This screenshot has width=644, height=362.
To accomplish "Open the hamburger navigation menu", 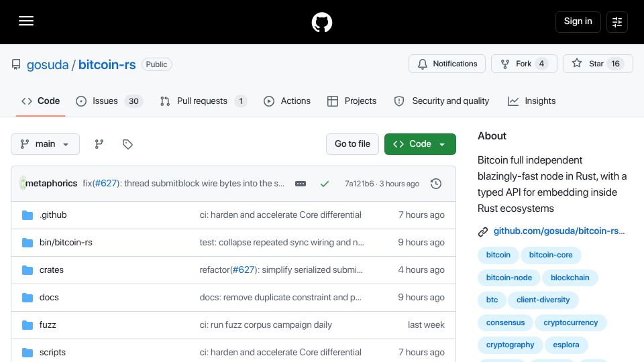I will (26, 21).
